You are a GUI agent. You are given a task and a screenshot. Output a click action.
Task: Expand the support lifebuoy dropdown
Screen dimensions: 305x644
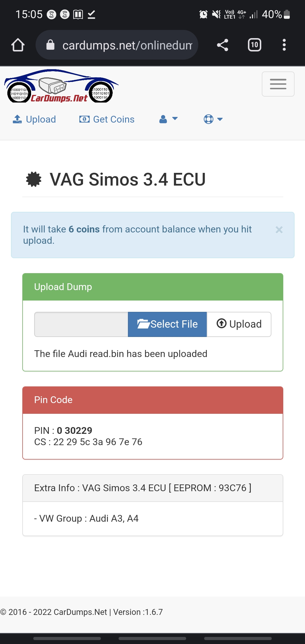click(x=213, y=119)
